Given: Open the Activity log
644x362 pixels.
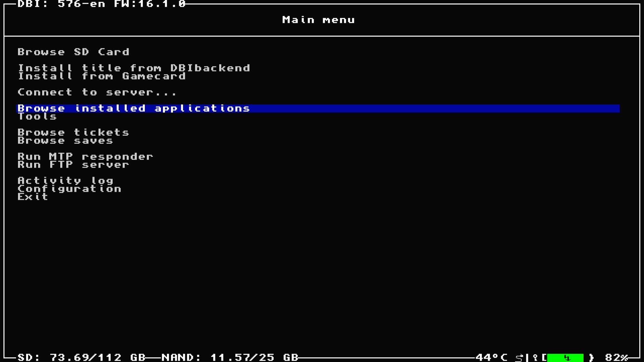Looking at the screenshot, I should pyautogui.click(x=65, y=181).
